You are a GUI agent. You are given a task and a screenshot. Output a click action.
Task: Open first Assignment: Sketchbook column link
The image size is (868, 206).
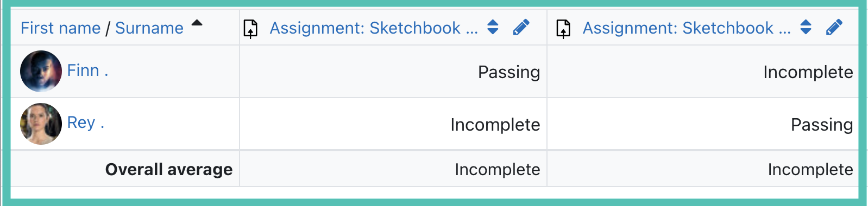374,28
